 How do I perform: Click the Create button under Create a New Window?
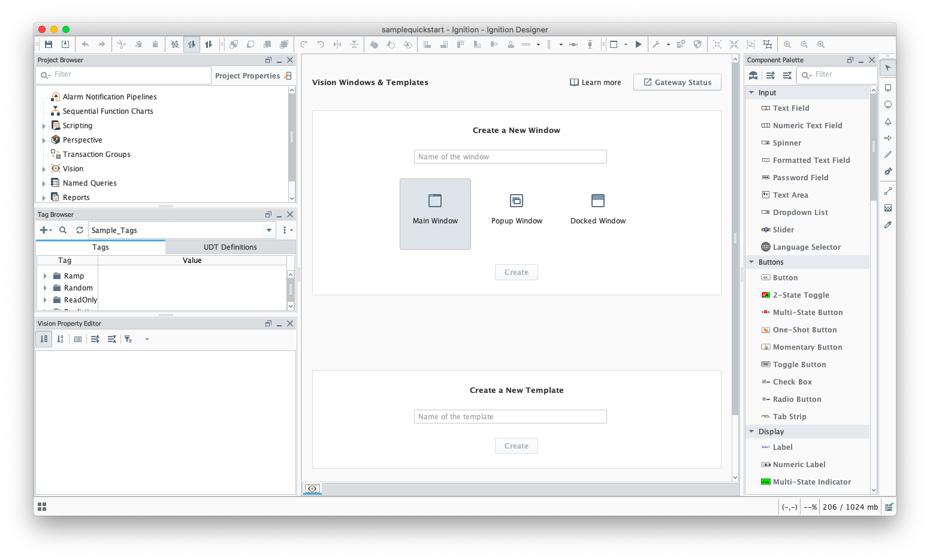click(517, 272)
